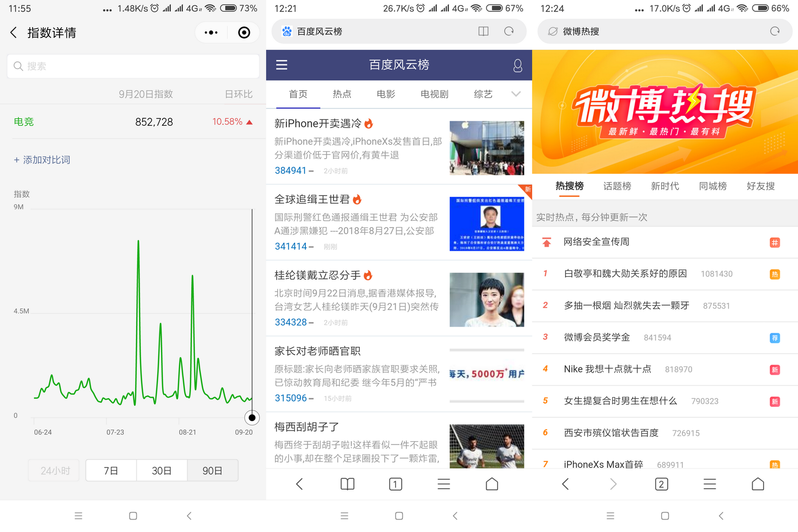Switch chart to 7日 range

pyautogui.click(x=111, y=470)
